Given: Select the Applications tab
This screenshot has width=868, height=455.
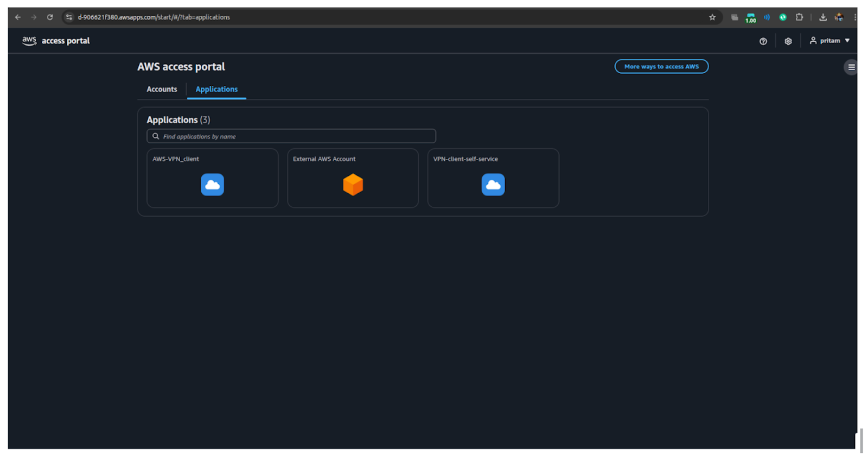Looking at the screenshot, I should [x=216, y=89].
